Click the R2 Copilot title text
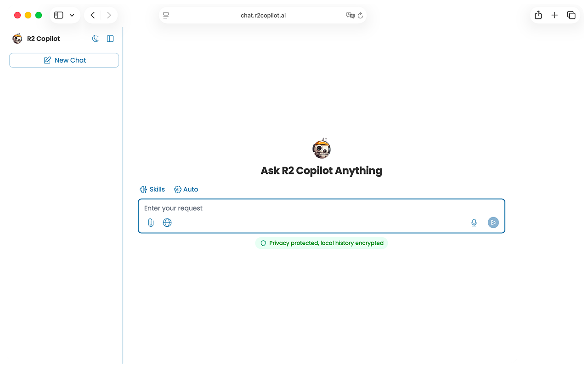 (x=44, y=39)
